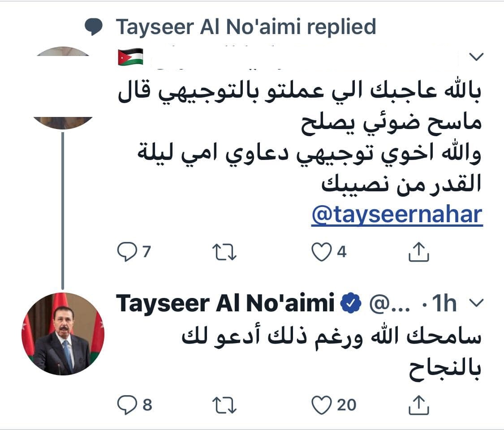The height and width of the screenshot is (431, 504).
Task: Like the tweet with 20 likes
Action: pos(321,405)
